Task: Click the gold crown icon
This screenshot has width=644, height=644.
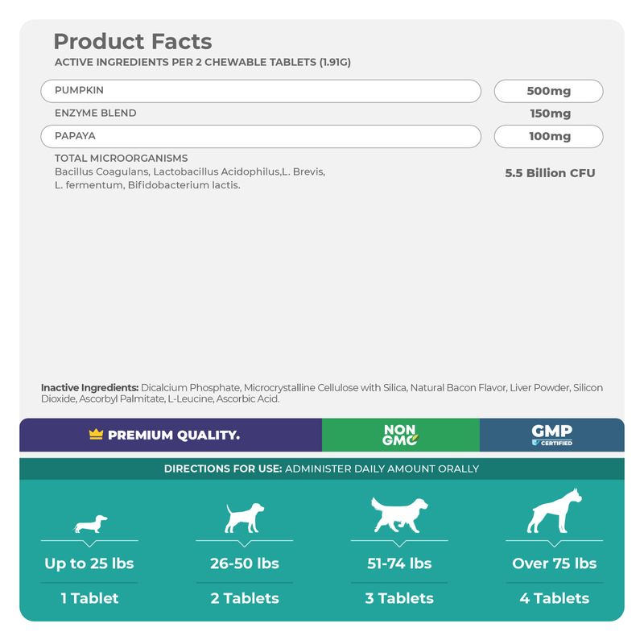Action: click(x=96, y=435)
